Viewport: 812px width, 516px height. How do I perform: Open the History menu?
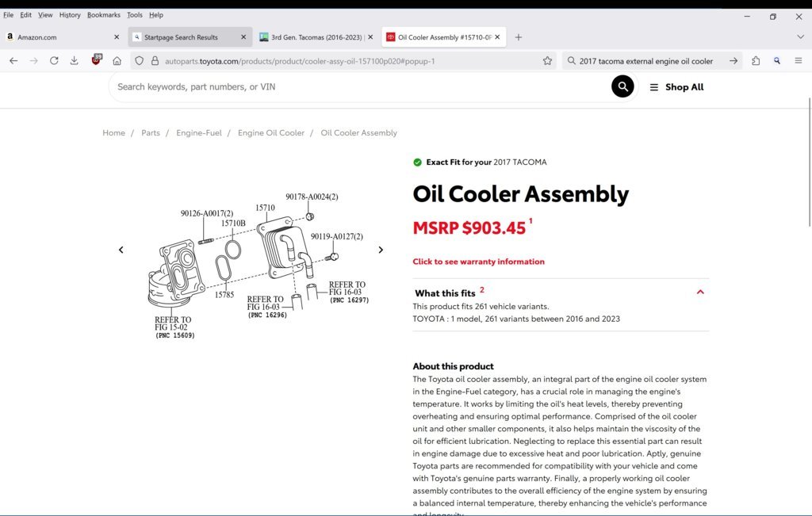tap(70, 15)
